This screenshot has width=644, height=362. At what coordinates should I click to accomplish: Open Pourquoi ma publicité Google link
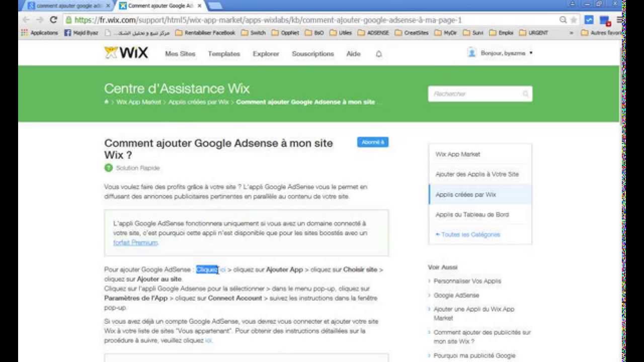[474, 355]
